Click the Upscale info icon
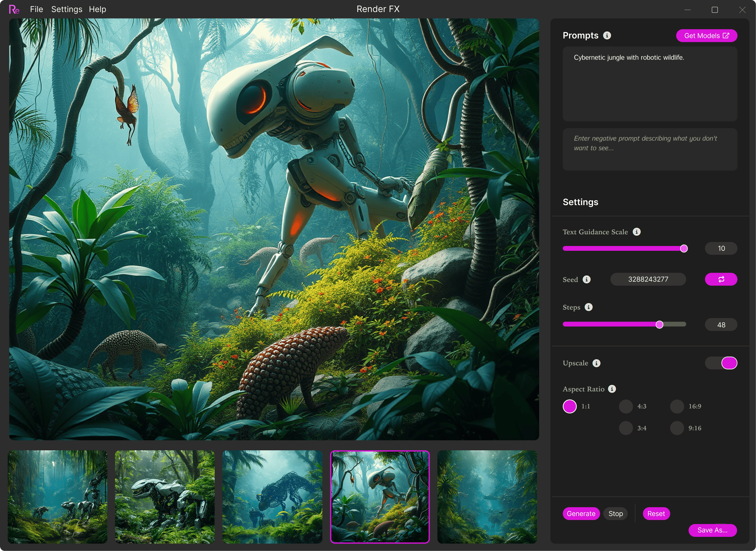Image resolution: width=756 pixels, height=551 pixels. tap(596, 363)
